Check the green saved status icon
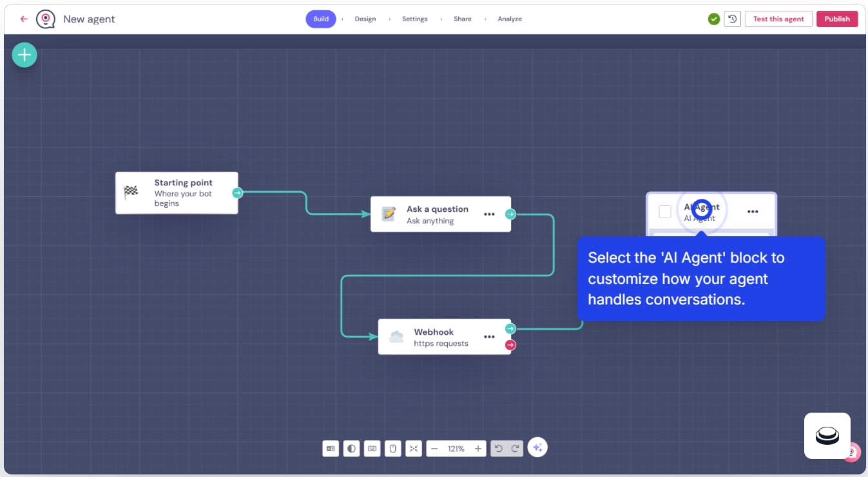Viewport: 868px width, 477px height. click(714, 19)
